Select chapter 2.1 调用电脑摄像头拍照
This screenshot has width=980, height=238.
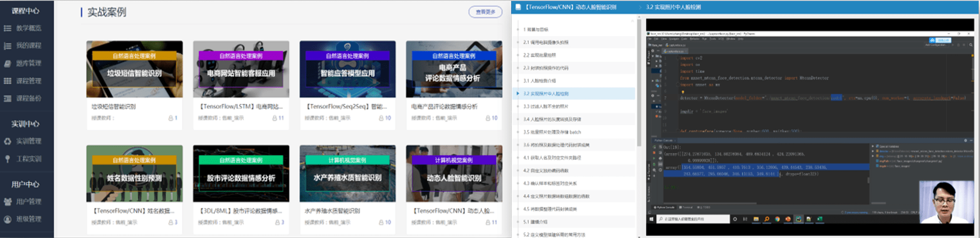pos(546,42)
